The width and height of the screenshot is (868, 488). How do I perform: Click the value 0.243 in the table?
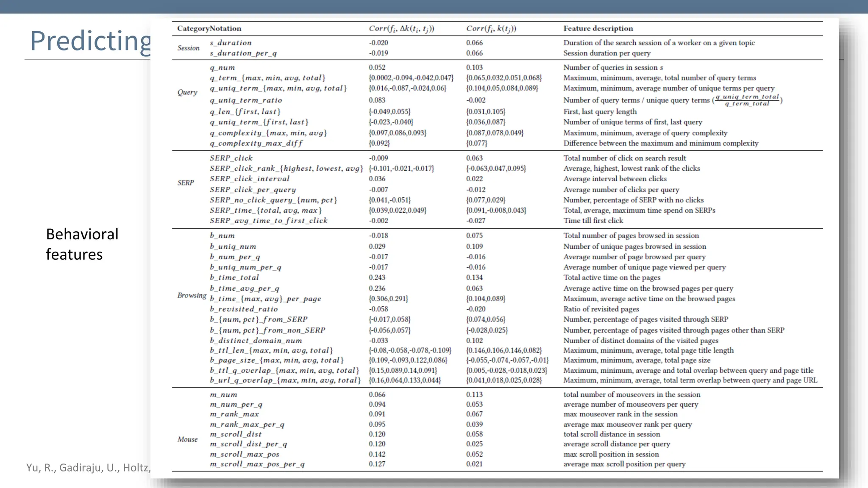click(x=377, y=277)
